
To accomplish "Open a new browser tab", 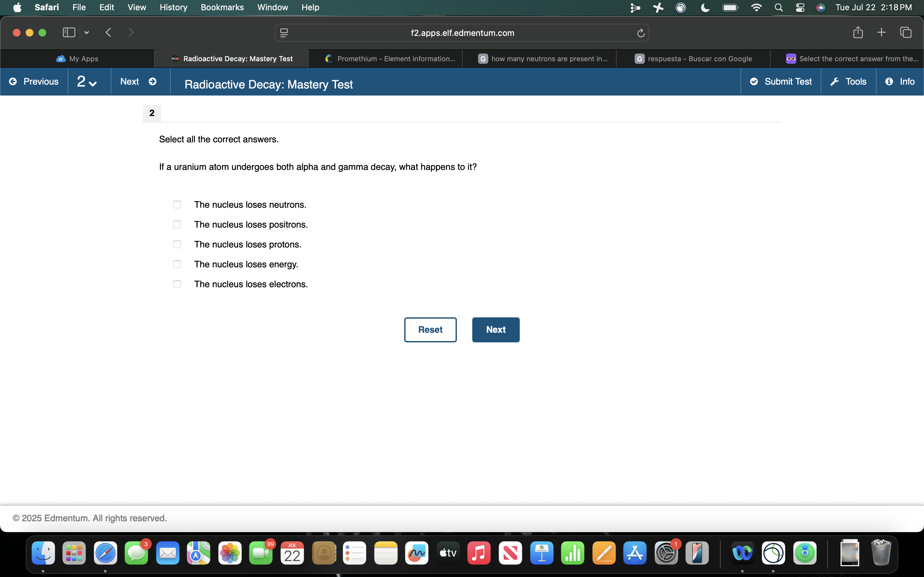I will pyautogui.click(x=881, y=32).
